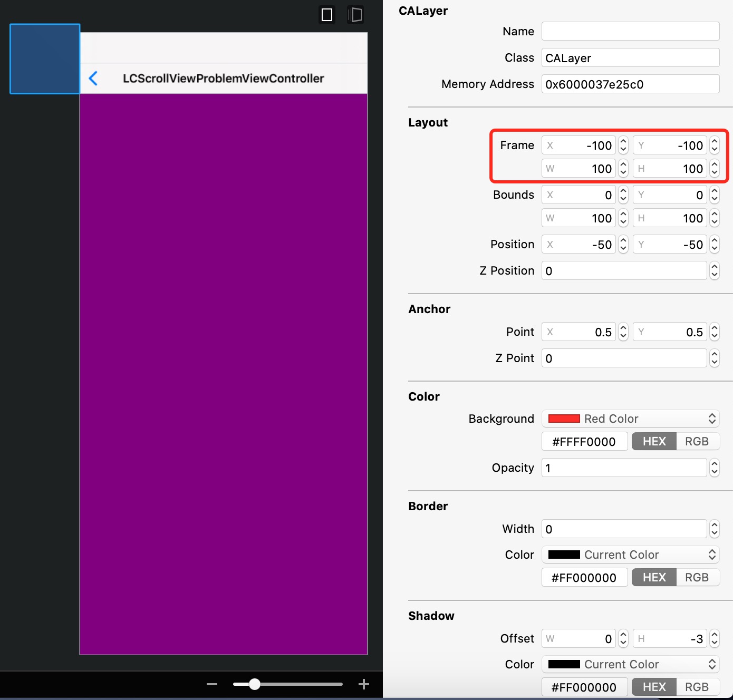733x700 pixels.
Task: Step the Shadow Offset H stepper
Action: tap(715, 638)
